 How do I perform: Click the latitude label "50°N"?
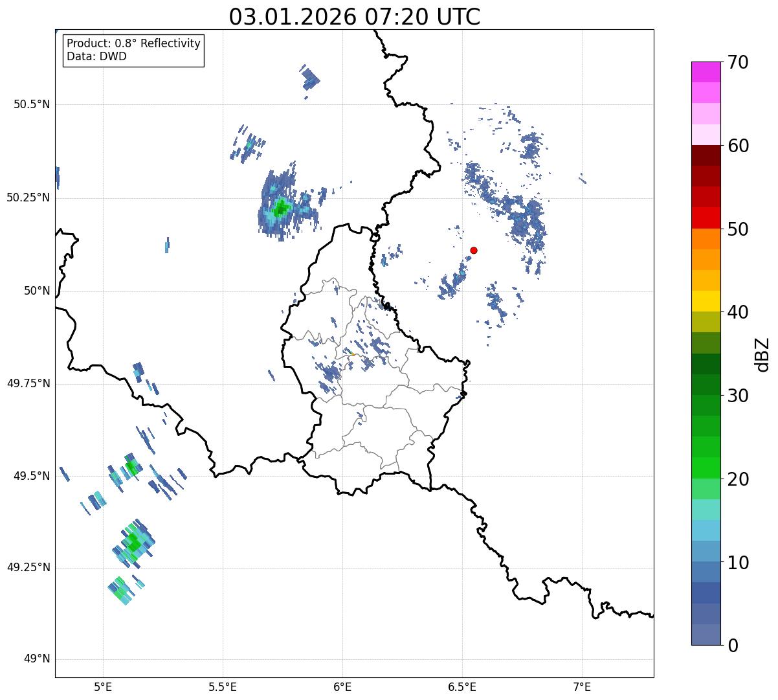37,291
